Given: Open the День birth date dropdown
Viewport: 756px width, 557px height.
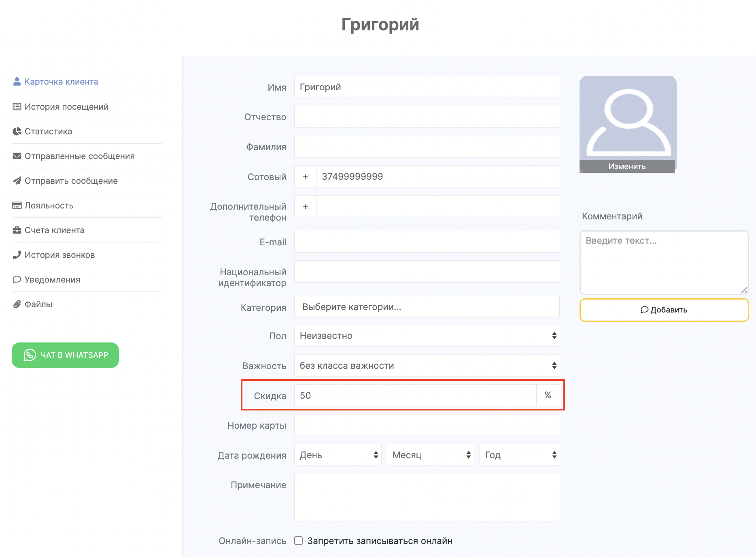Looking at the screenshot, I should click(338, 455).
